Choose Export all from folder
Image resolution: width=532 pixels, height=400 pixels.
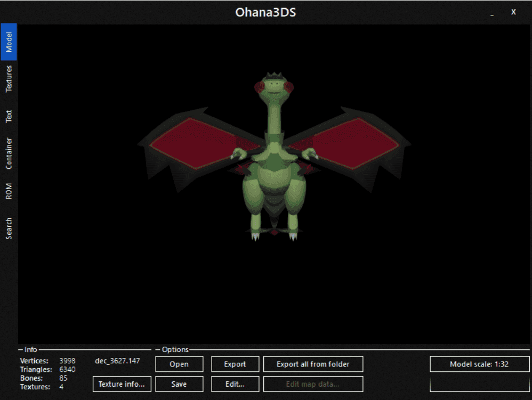pyautogui.click(x=313, y=364)
